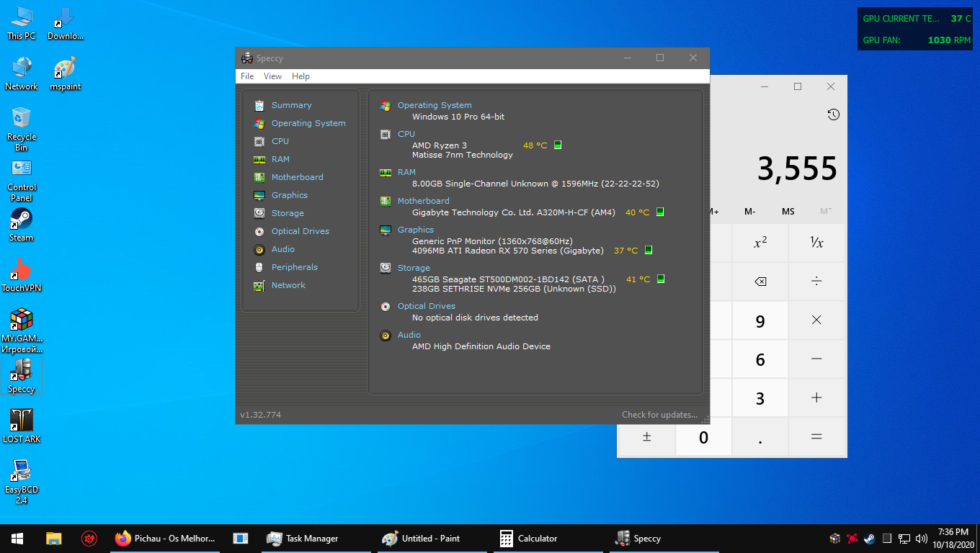Open the Summary section in Speccy's sidebar
This screenshot has width=980, height=553.
[x=292, y=105]
